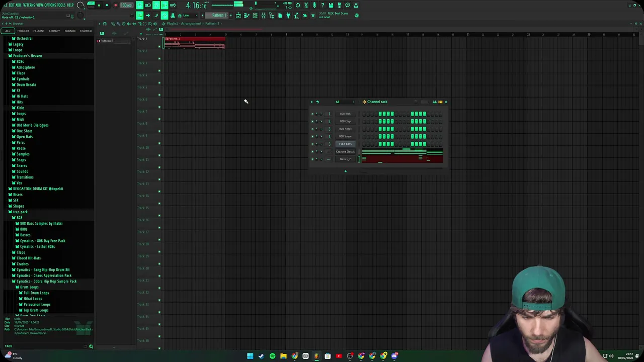This screenshot has width=644, height=362.
Task: Click the red Record button
Action: click(115, 5)
